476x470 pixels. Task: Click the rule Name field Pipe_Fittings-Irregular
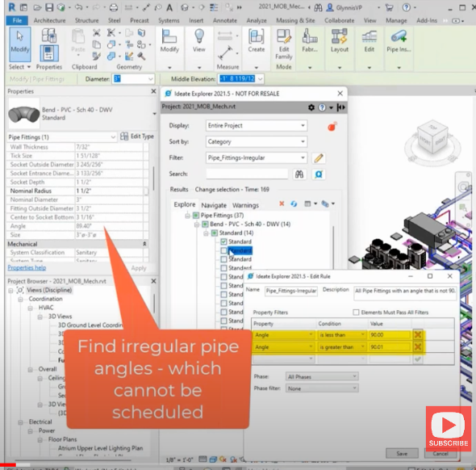[290, 291]
